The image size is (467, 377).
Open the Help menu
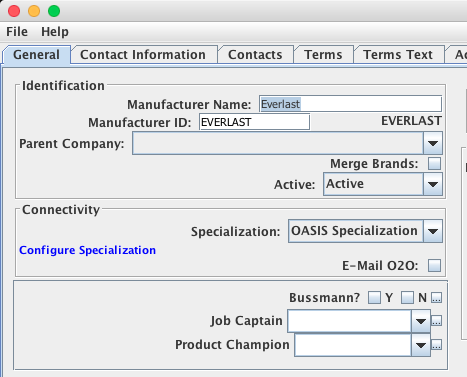coord(55,32)
